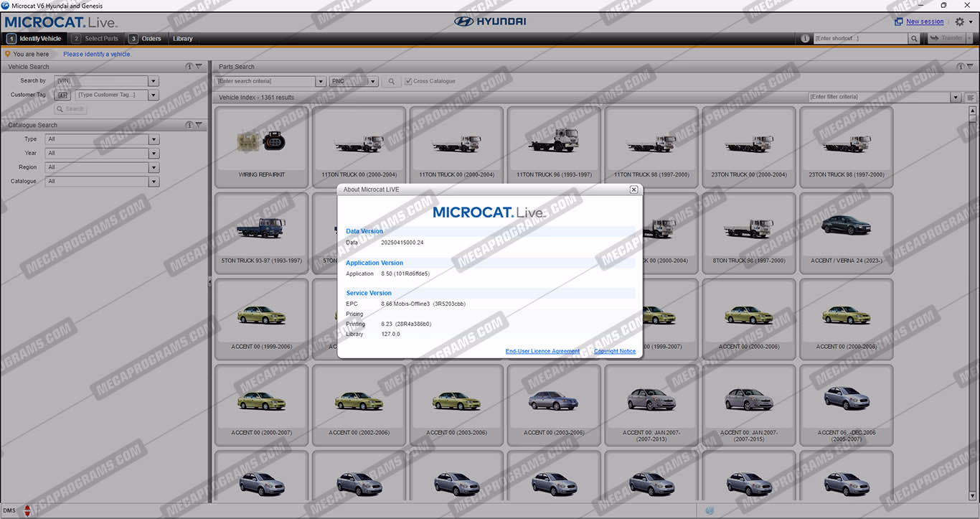This screenshot has width=980, height=519.
Task: Click the New session link
Action: 924,22
